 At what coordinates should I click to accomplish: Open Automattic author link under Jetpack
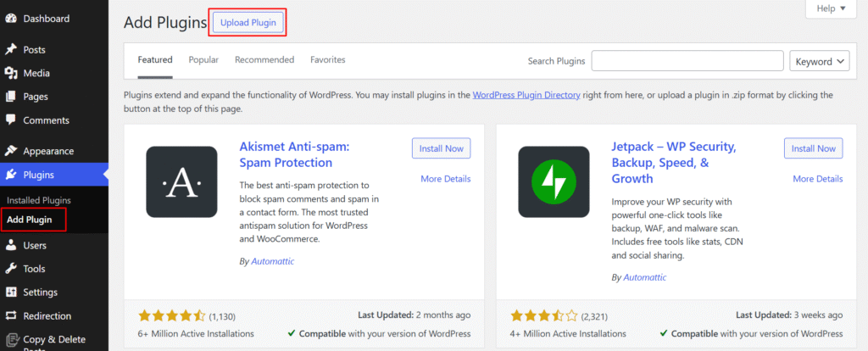click(x=645, y=277)
